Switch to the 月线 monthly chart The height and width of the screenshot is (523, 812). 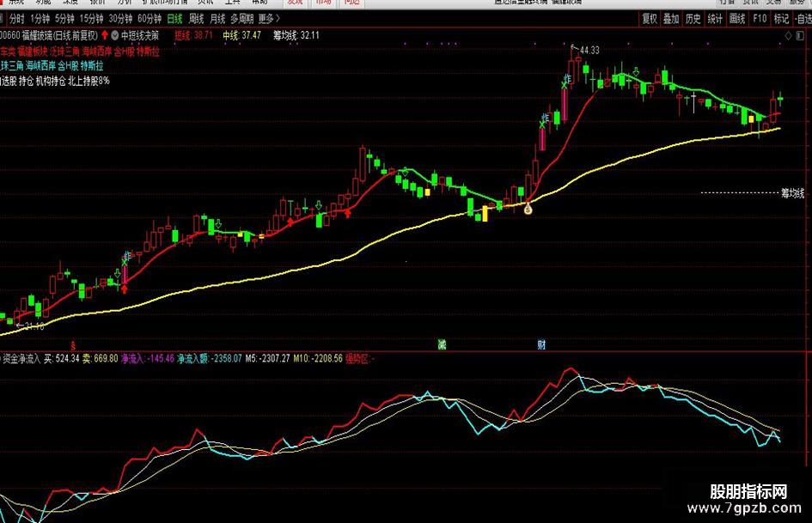point(217,19)
